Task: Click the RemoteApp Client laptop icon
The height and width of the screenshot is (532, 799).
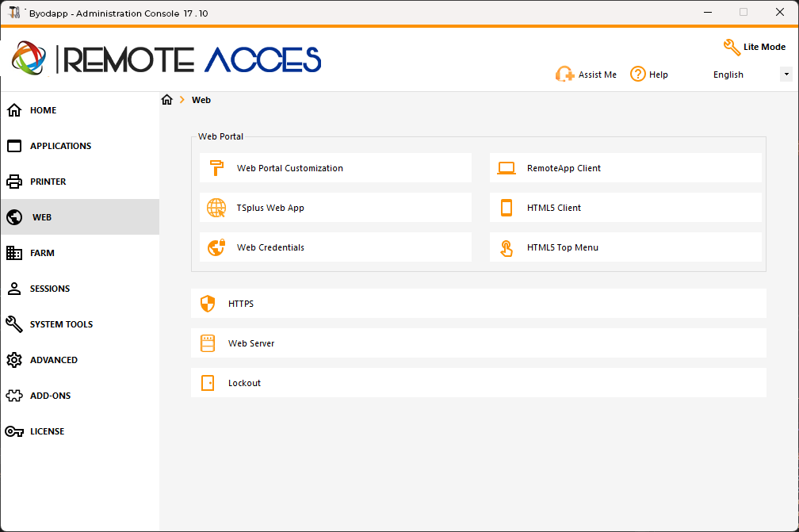Action: (507, 168)
